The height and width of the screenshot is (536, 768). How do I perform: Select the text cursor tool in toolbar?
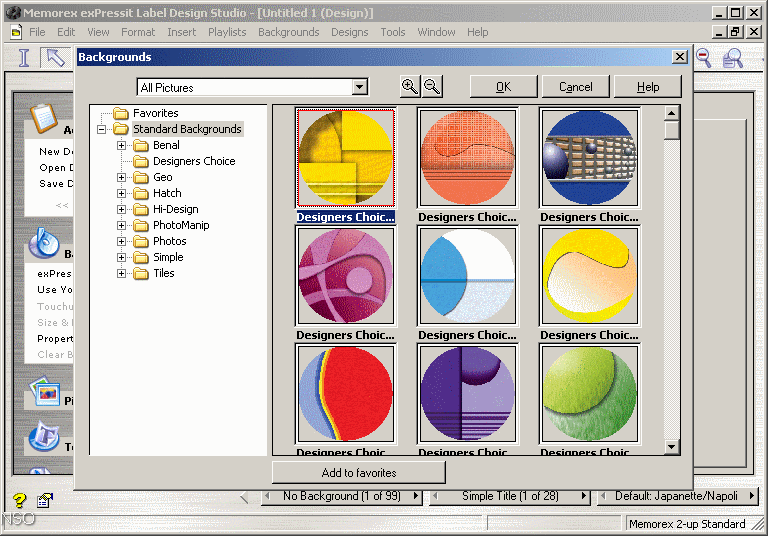(x=24, y=58)
